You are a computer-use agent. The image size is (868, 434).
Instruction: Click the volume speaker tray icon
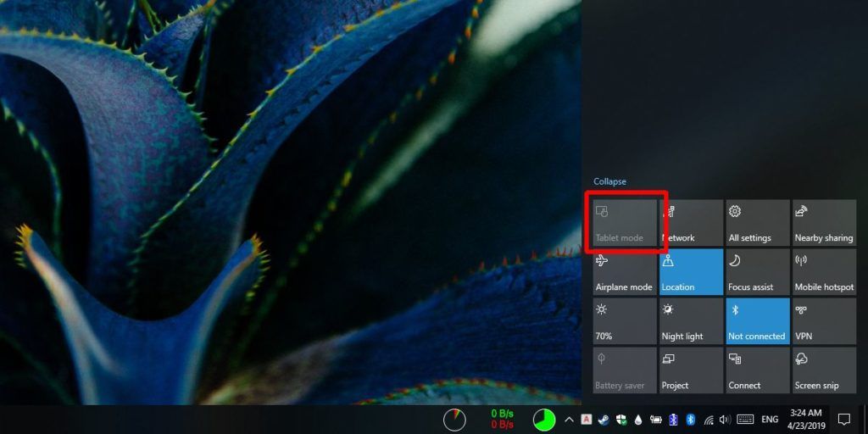coord(725,420)
